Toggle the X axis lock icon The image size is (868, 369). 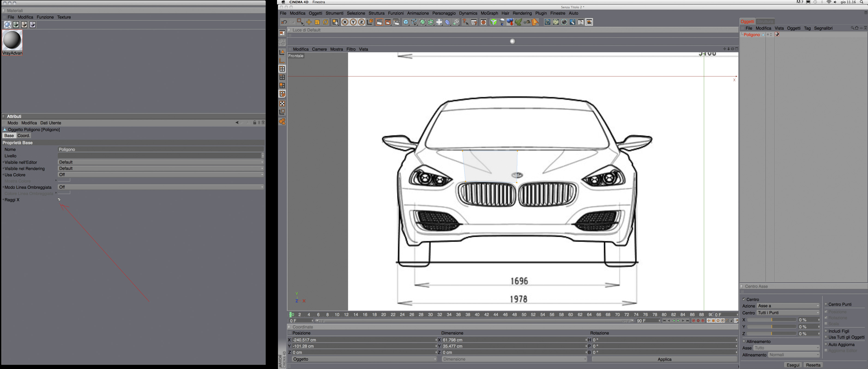tap(345, 22)
